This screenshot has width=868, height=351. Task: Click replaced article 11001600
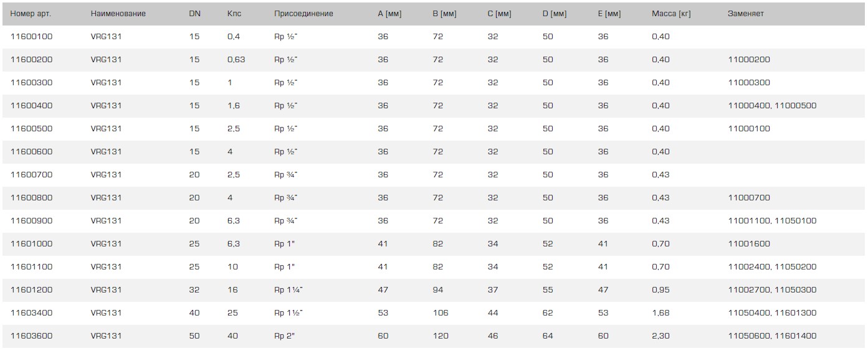click(x=749, y=244)
